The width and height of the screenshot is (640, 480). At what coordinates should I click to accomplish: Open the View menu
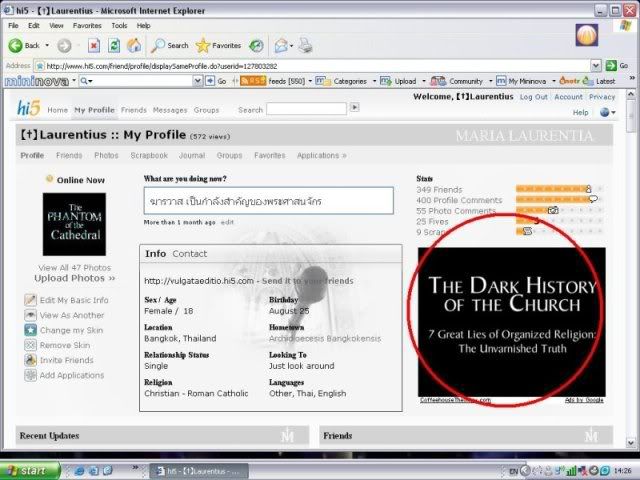56,25
